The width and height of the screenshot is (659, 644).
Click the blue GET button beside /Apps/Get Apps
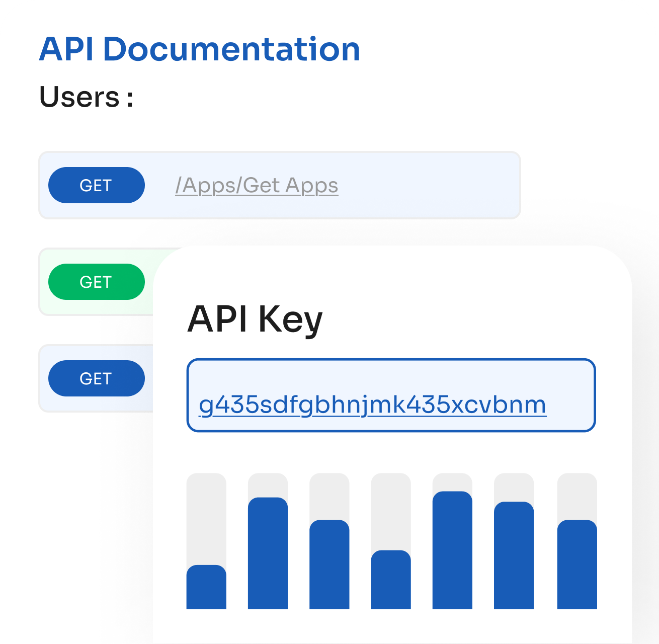click(x=97, y=185)
